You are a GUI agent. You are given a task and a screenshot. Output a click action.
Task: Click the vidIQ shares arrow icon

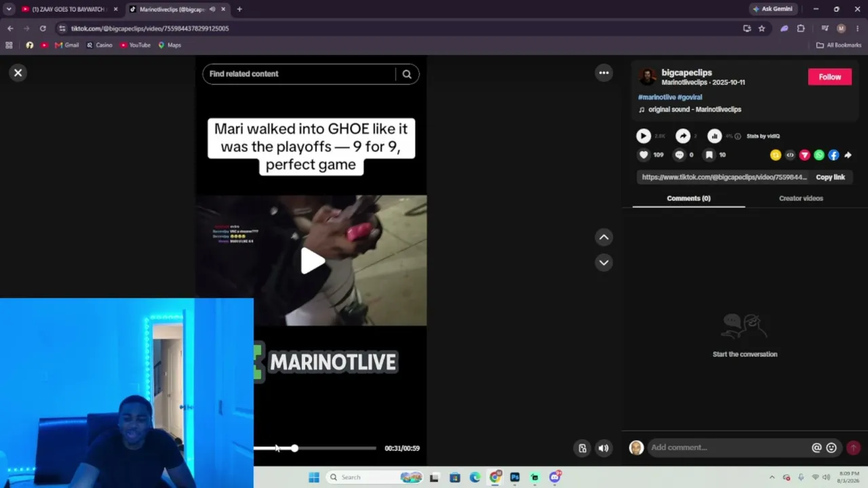683,136
